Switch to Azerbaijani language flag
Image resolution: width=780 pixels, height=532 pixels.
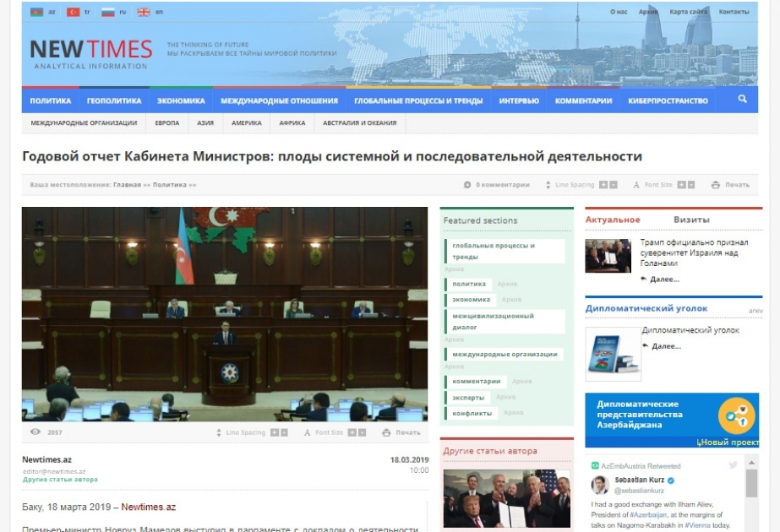click(37, 12)
